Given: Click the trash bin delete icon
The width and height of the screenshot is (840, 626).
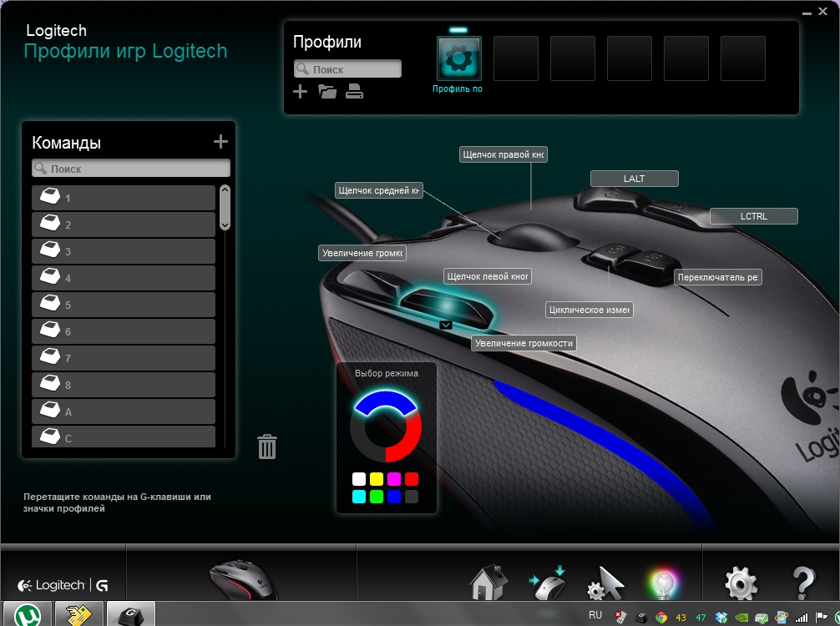Looking at the screenshot, I should [267, 447].
